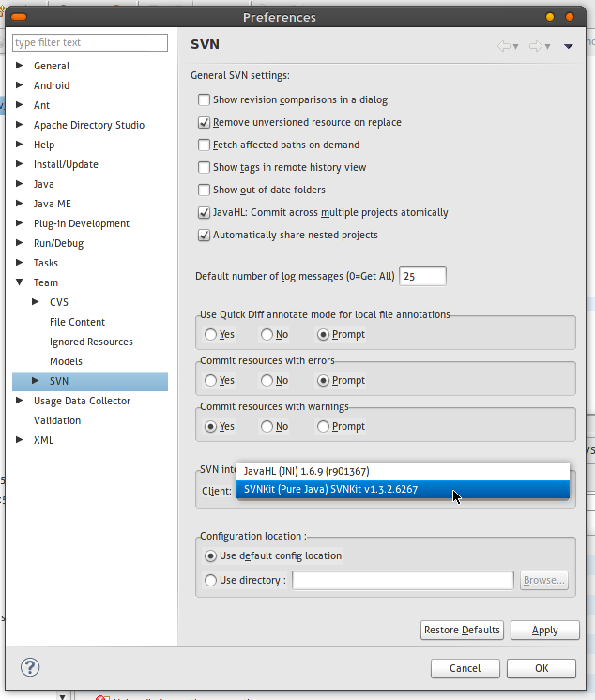Enable Show revision comparisons in a dialog
Image resolution: width=595 pixels, height=700 pixels.
[204, 99]
